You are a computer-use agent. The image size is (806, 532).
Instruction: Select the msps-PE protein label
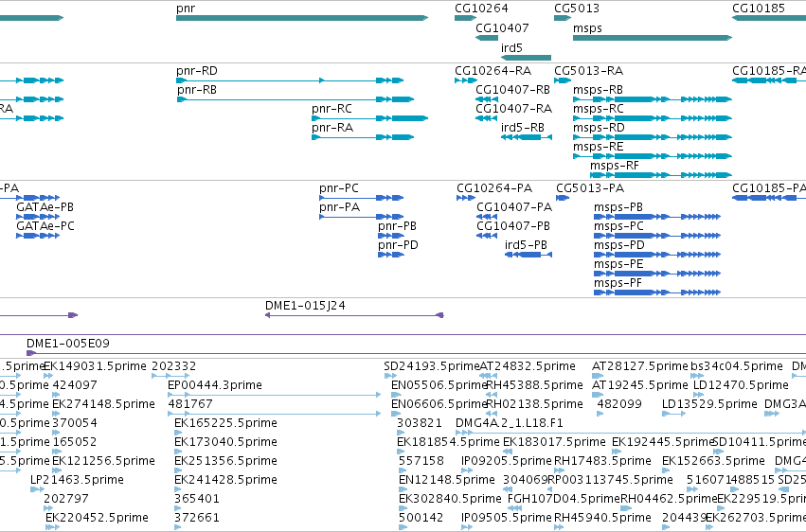tap(618, 264)
